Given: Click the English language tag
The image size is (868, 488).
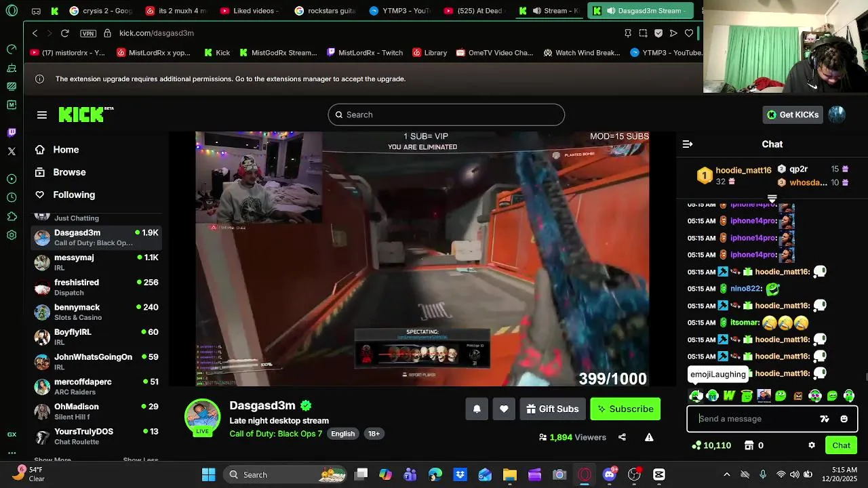Looking at the screenshot, I should [343, 434].
